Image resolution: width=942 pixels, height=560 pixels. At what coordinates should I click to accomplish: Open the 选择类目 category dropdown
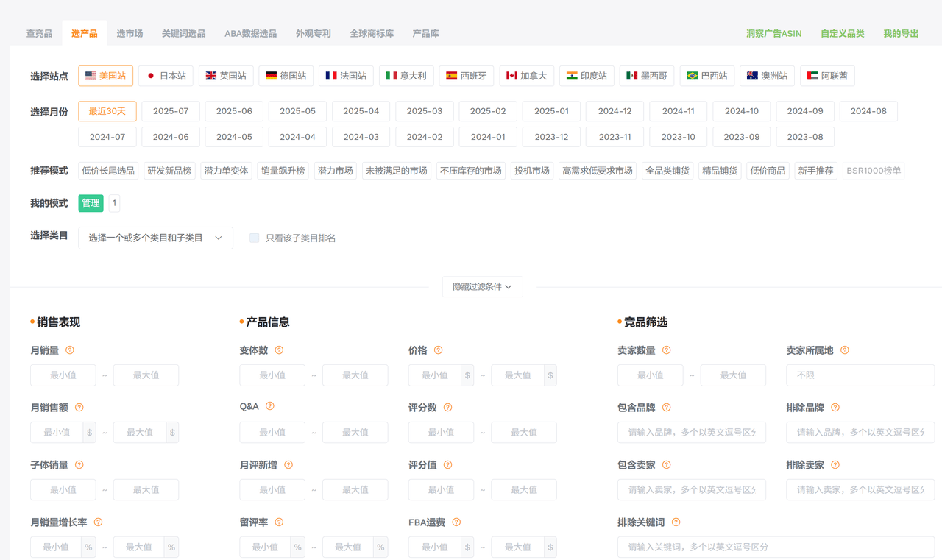point(155,238)
